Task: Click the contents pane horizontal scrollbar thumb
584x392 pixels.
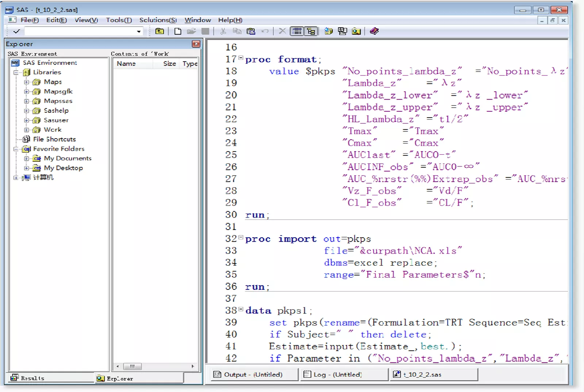Action: click(x=132, y=366)
